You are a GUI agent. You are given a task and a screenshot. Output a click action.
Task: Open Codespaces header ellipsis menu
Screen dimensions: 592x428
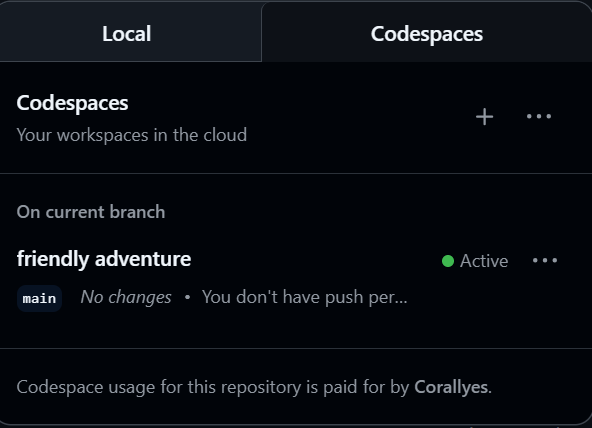coord(539,117)
